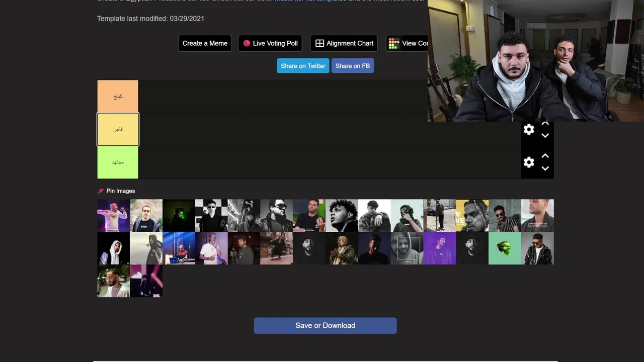
Task: Pick thumbnail with checkerboard background
Action: [x=211, y=215]
